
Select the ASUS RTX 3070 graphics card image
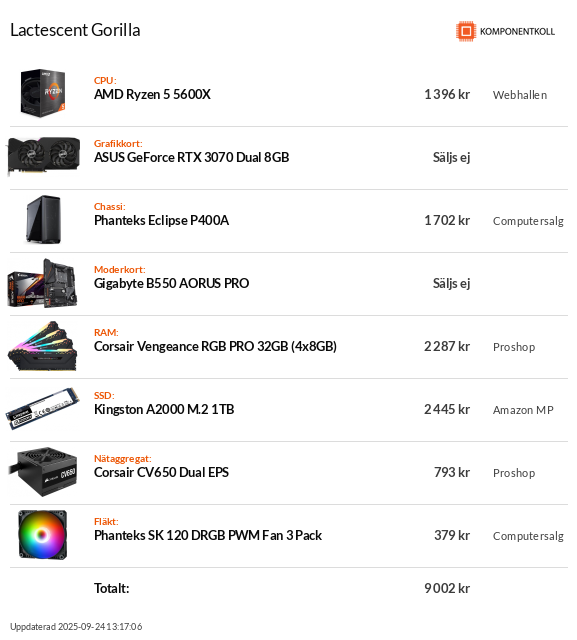(43, 156)
